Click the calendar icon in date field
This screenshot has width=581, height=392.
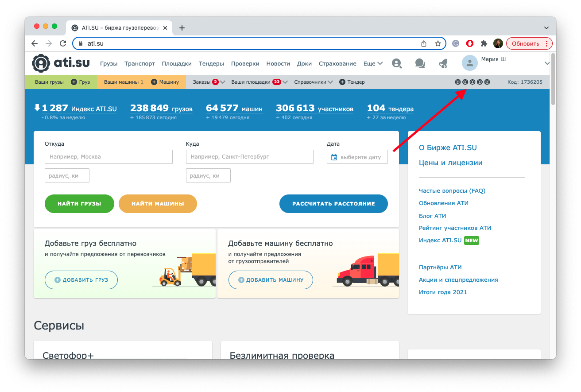point(334,157)
